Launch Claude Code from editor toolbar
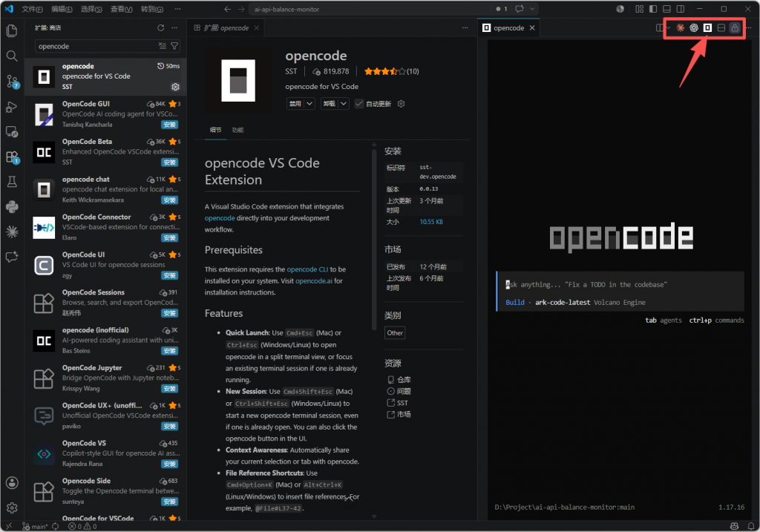Viewport: 760px width, 532px height. click(680, 27)
